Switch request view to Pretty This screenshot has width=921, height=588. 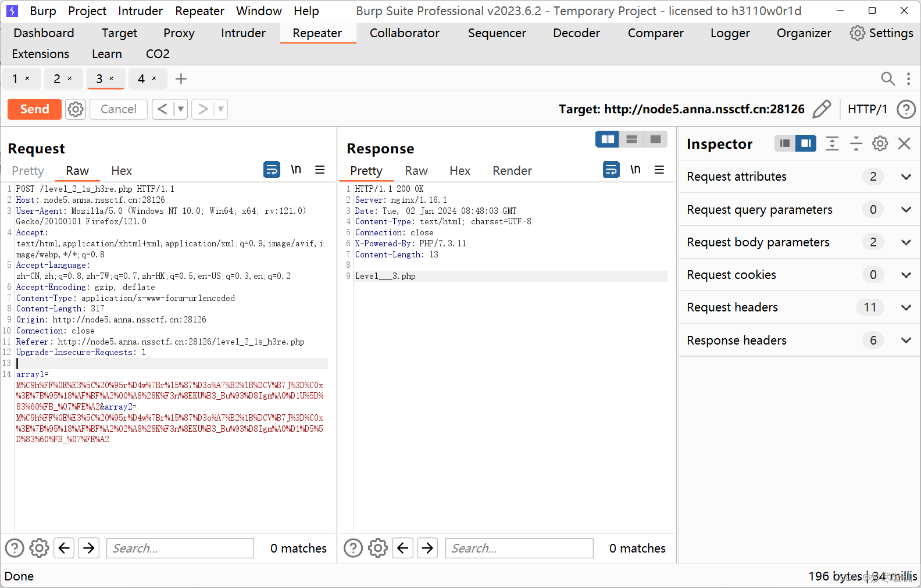[x=28, y=171]
